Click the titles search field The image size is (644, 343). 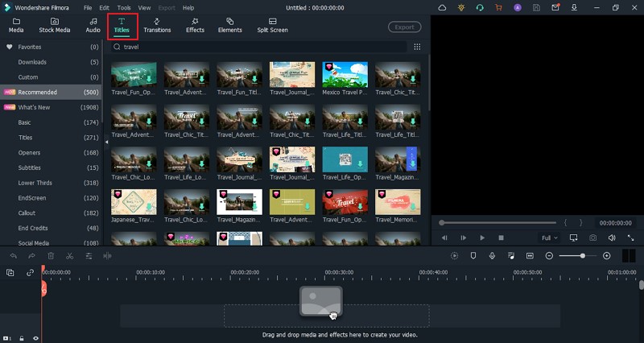[x=258, y=47]
